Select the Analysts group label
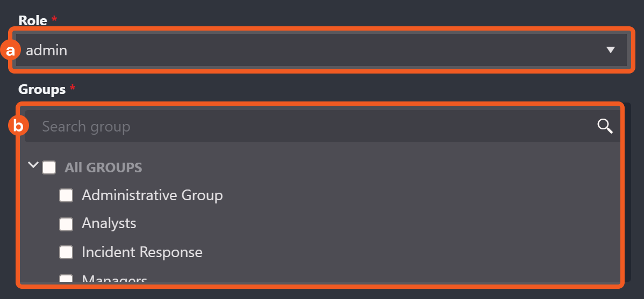The width and height of the screenshot is (644, 299). click(109, 223)
